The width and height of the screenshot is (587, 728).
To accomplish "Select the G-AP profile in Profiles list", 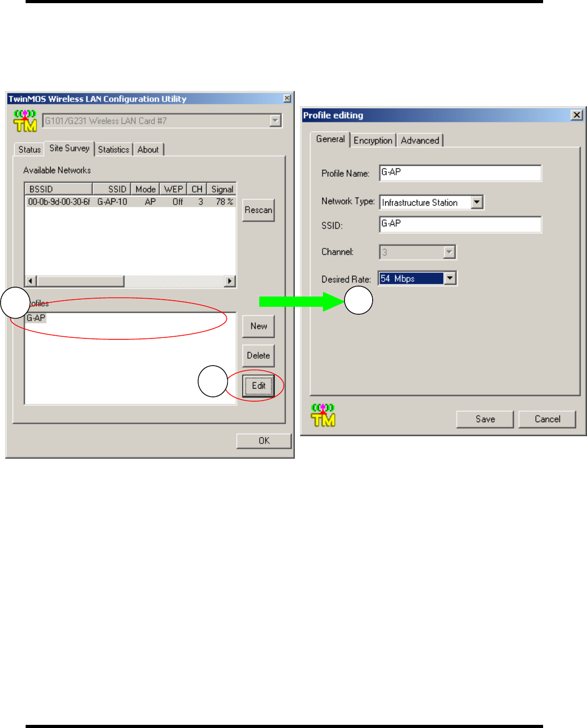I will 36,318.
